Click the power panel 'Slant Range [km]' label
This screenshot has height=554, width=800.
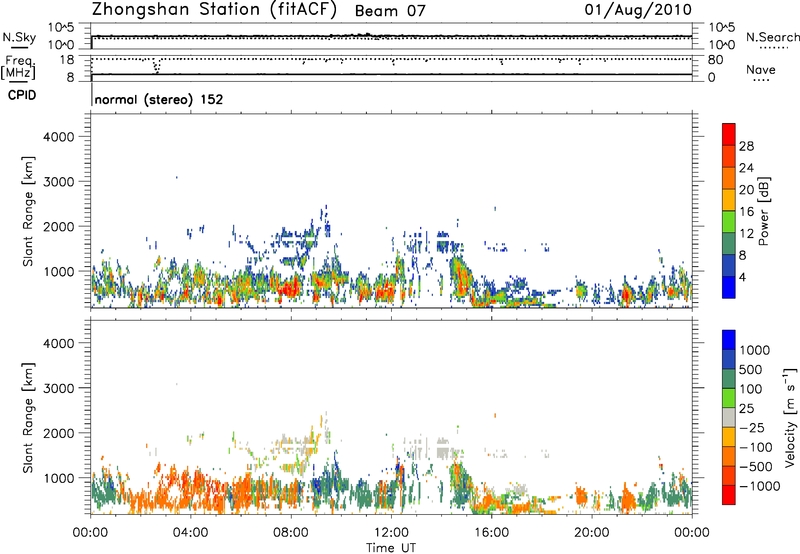(x=28, y=211)
